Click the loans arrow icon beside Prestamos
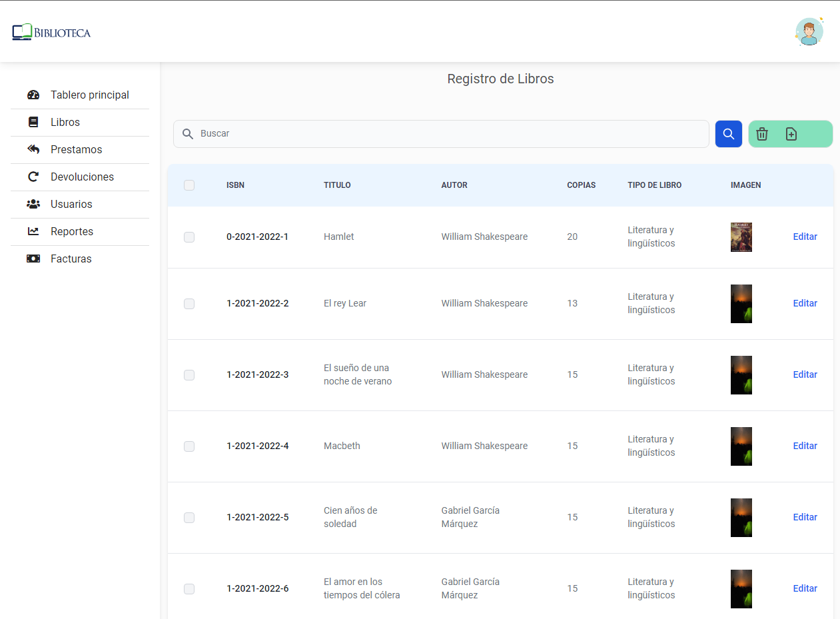 pyautogui.click(x=33, y=149)
